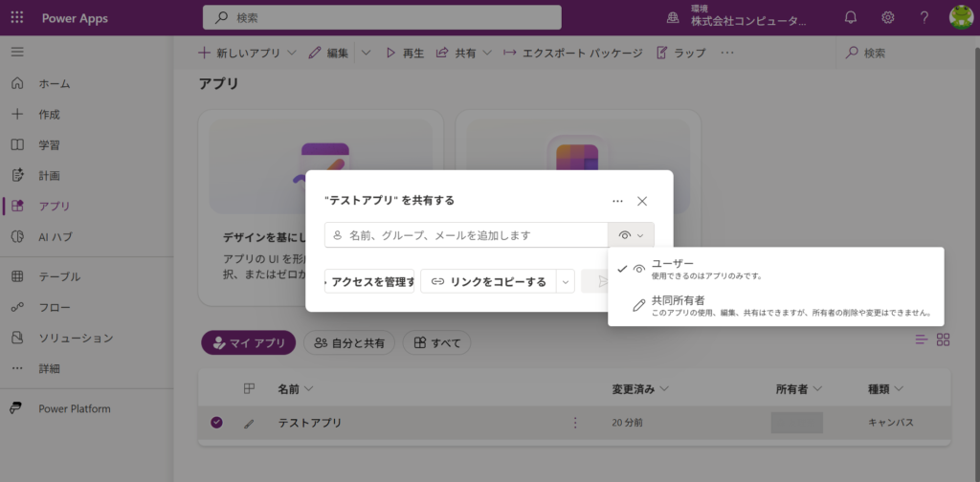Click the 名前、グループ、メール input field

point(466,235)
